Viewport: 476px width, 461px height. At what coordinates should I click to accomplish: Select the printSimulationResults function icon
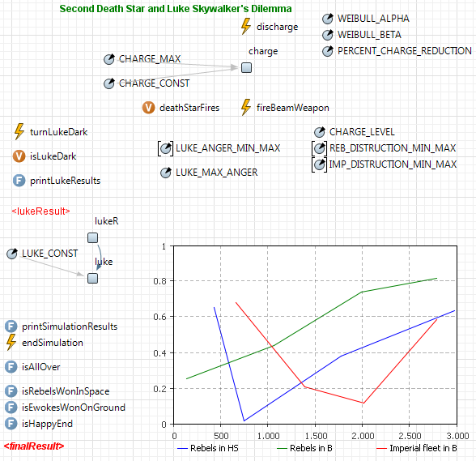click(x=11, y=327)
